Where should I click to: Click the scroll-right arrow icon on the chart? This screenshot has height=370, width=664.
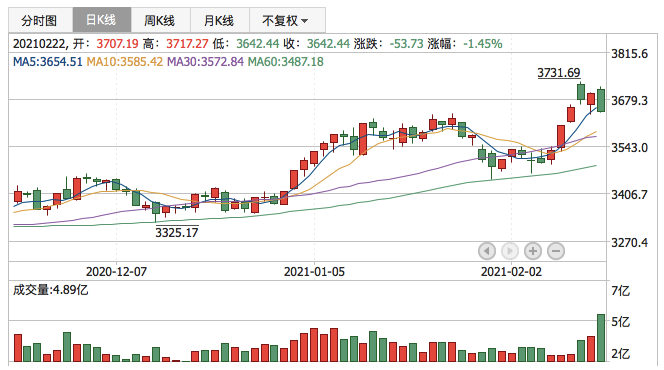(509, 251)
